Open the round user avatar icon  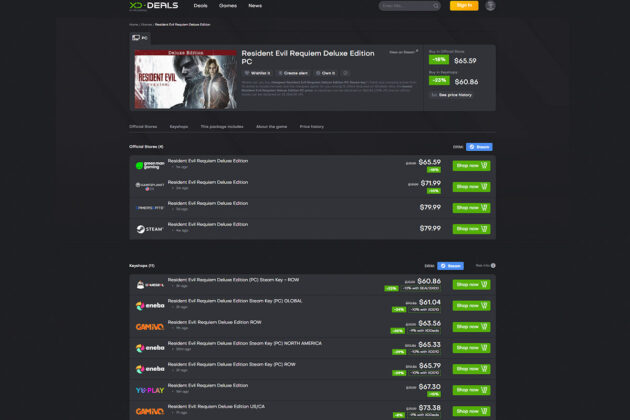(490, 6)
